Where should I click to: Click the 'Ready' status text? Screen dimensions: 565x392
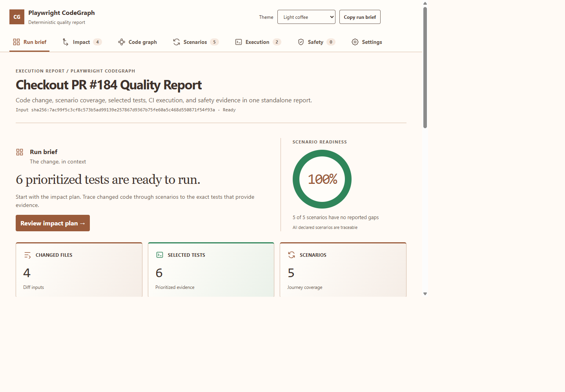click(x=229, y=110)
